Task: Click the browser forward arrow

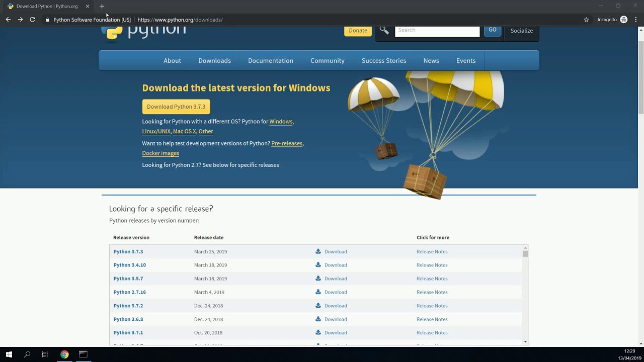Action: click(x=20, y=20)
